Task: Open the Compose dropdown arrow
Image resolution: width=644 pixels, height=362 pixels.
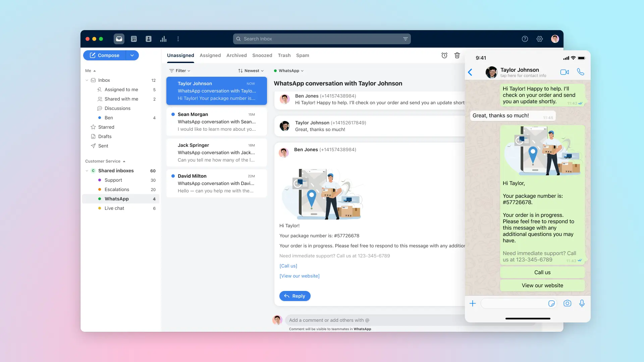Action: click(132, 55)
